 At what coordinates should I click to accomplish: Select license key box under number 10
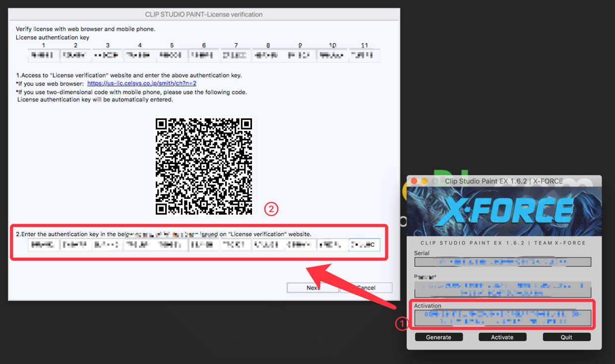click(x=332, y=56)
